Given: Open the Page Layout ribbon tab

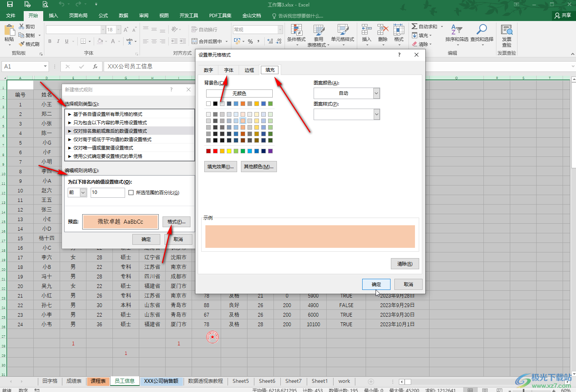Looking at the screenshot, I should click(78, 16).
